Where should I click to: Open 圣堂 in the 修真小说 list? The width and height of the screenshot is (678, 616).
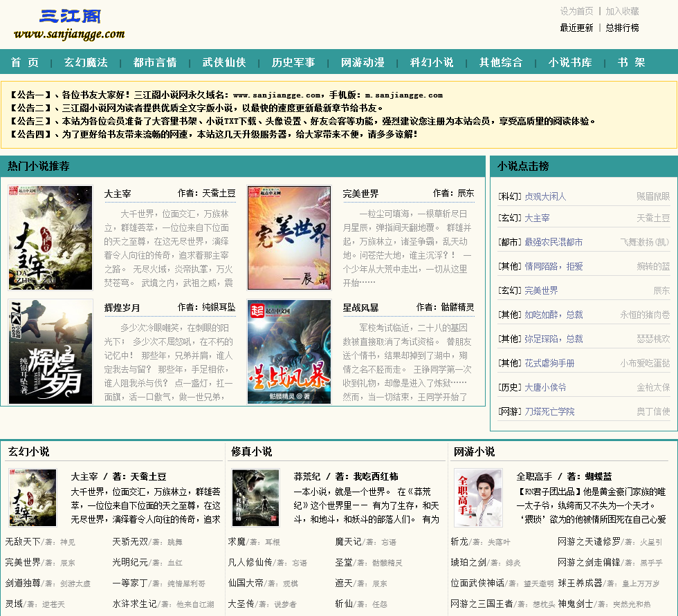click(x=344, y=562)
